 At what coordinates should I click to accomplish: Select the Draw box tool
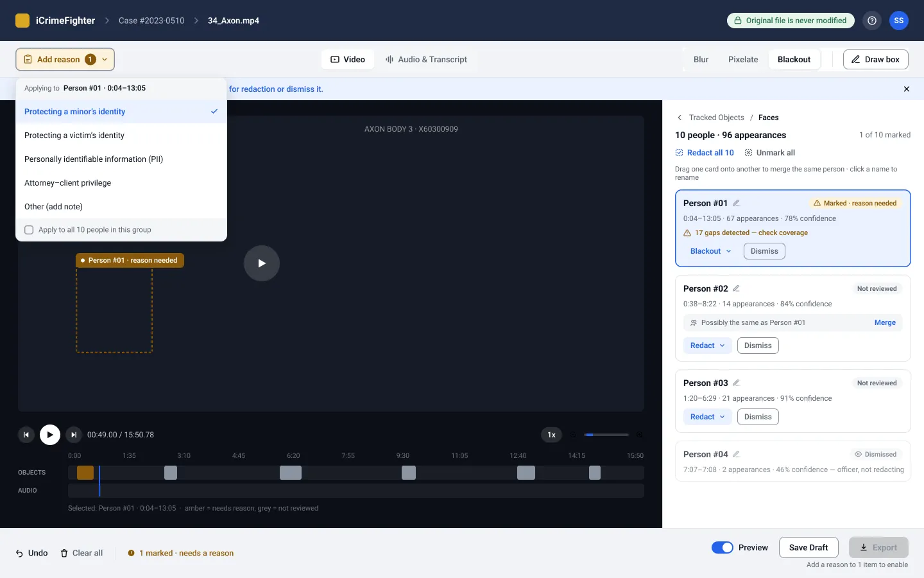(x=876, y=59)
